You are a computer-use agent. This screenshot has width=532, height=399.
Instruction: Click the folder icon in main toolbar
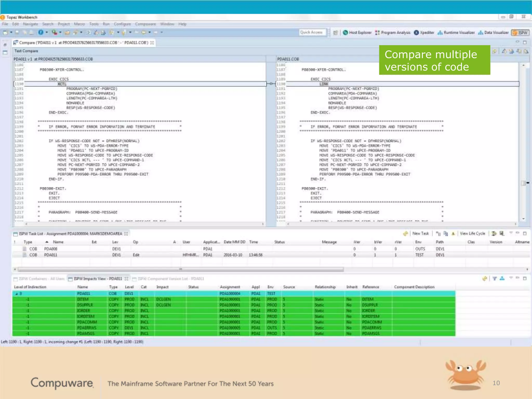(67, 32)
